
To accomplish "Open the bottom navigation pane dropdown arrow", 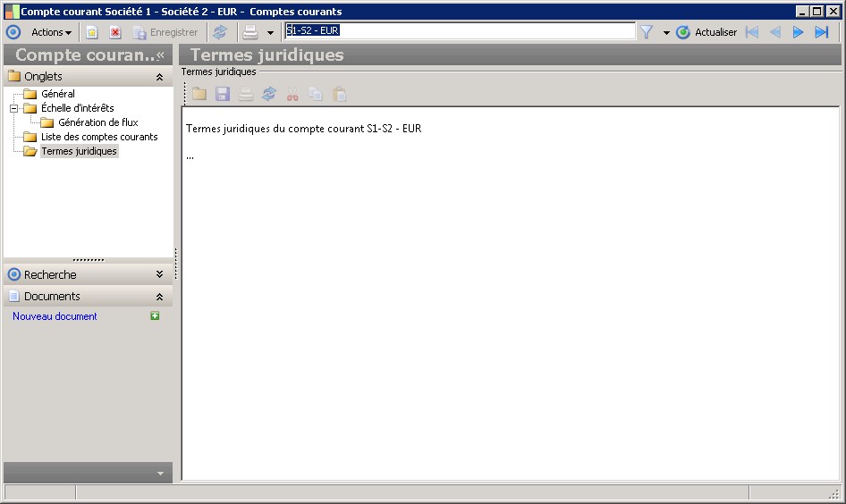I will (160, 474).
